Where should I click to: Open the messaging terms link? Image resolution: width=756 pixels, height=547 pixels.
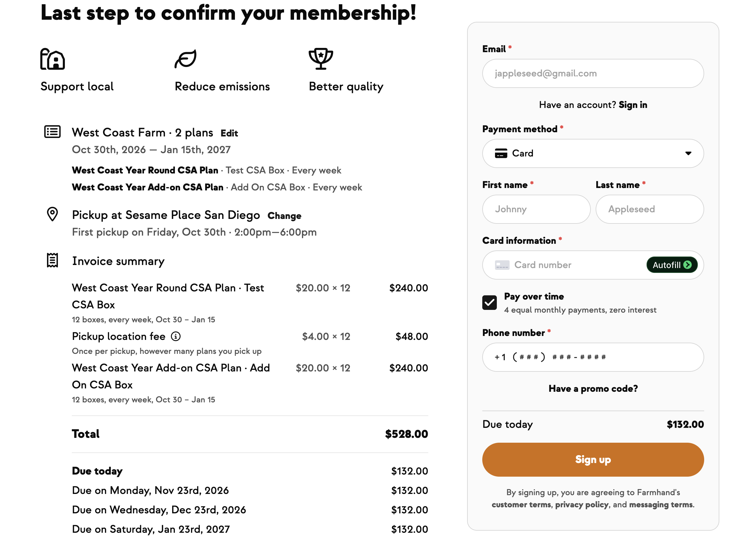[x=661, y=505]
